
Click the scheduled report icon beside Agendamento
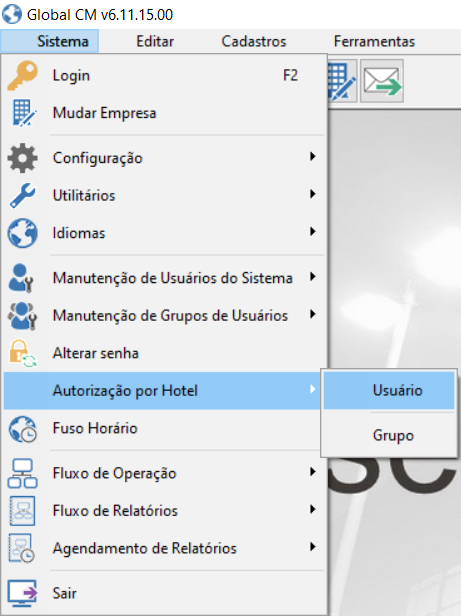(x=22, y=548)
